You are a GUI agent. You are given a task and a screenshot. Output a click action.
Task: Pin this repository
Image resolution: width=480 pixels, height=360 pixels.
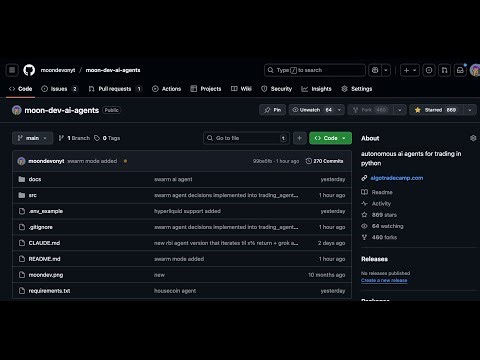click(x=273, y=110)
